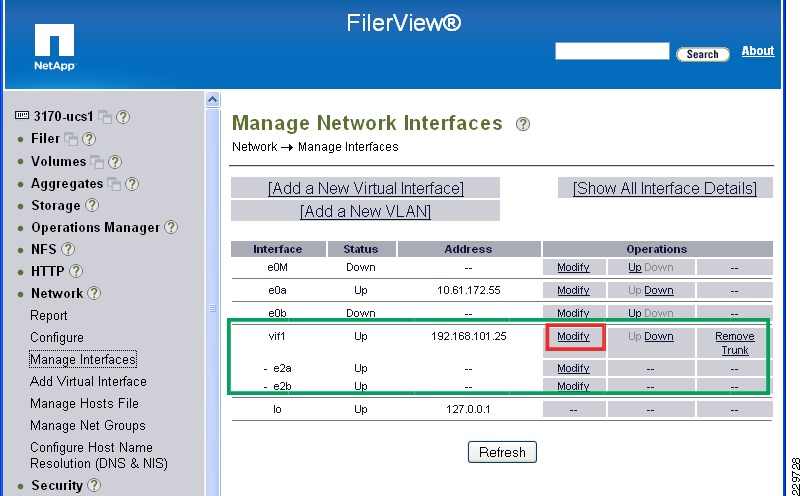800x496 pixels.
Task: Expand the HTTP menu
Action: coord(47,271)
